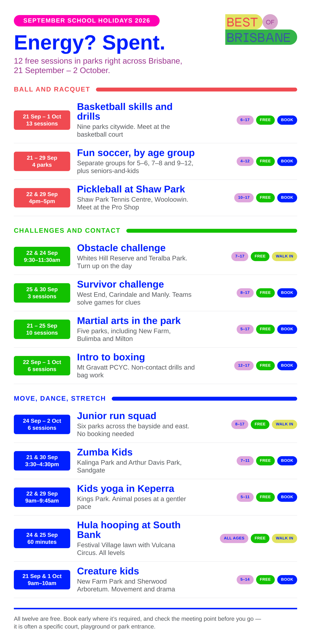Screen dimensions: 311x644
Task: Click WALK IN badge for Junior run squad
Action: 284,424
